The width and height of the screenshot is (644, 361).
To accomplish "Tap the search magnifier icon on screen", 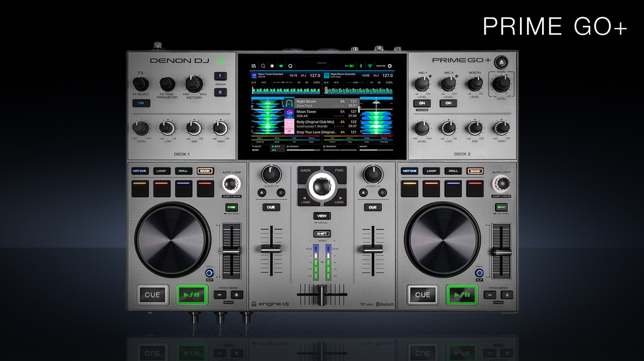I will pos(263,66).
